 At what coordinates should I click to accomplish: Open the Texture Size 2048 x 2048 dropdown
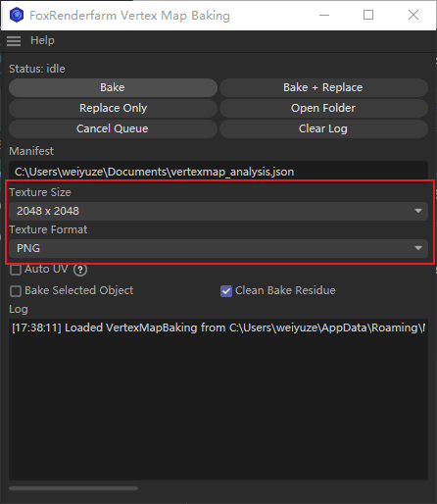click(218, 211)
